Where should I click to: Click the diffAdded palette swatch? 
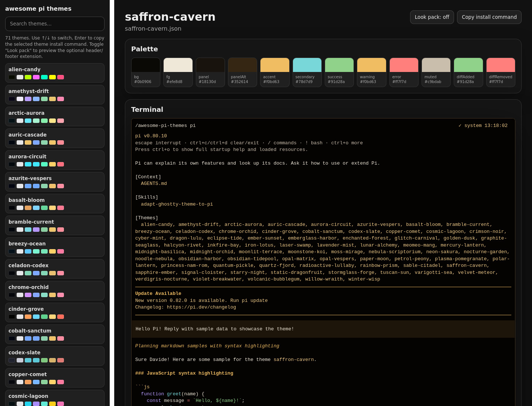tap(468, 72)
